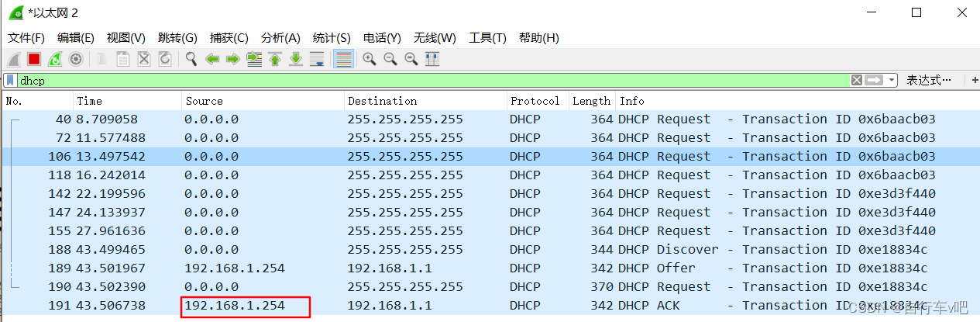Viewport: 980px width, 322px height.
Task: Go back to previous packet arrow
Action: [212, 59]
